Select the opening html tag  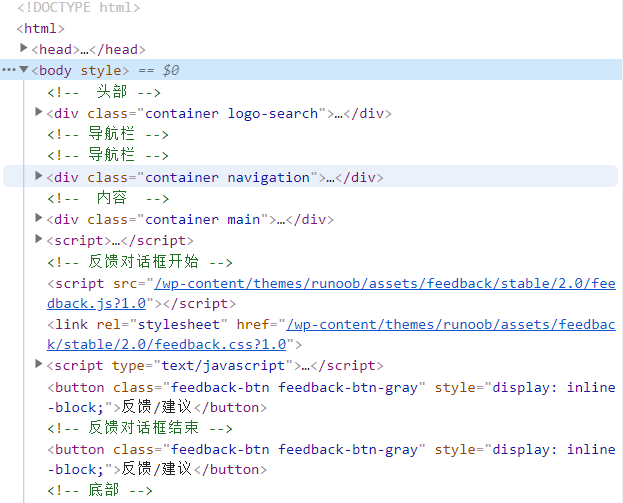coord(41,29)
